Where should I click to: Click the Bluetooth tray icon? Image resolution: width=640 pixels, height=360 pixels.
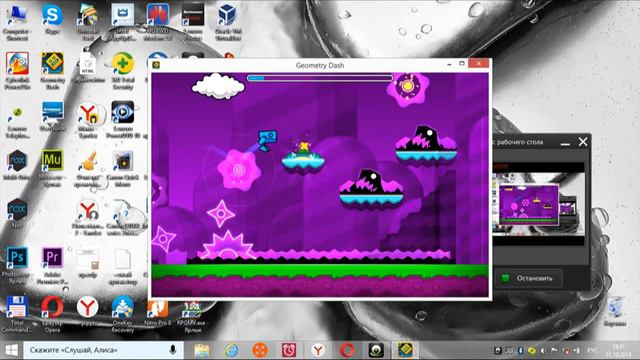click(520, 350)
